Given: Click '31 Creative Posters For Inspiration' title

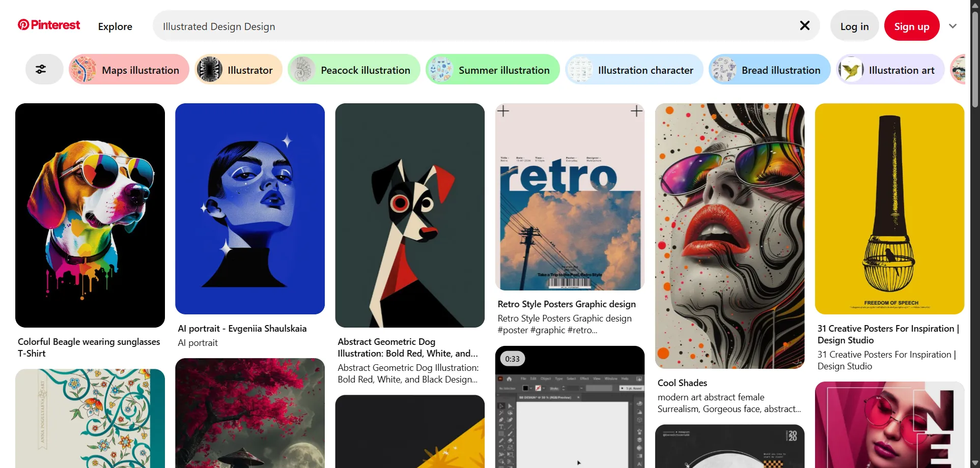Looking at the screenshot, I should (888, 334).
